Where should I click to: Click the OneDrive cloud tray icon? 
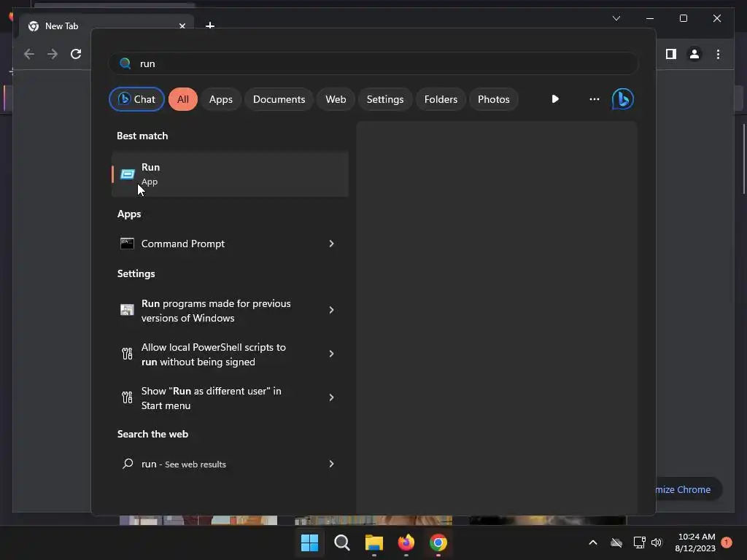coord(616,542)
